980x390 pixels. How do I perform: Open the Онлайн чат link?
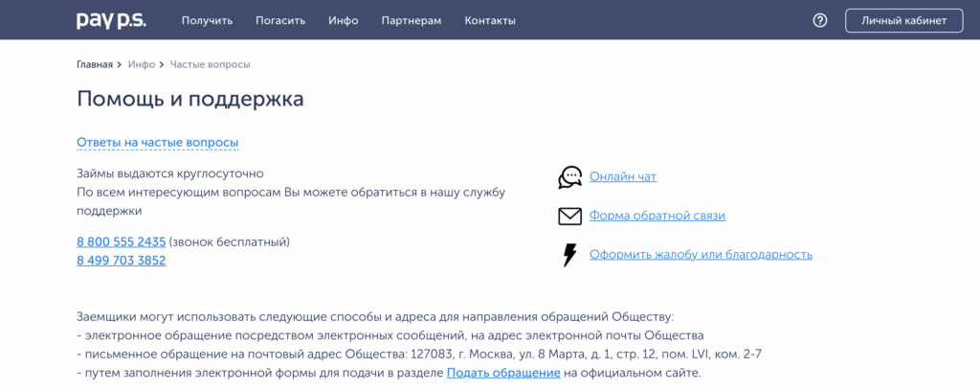point(623,176)
